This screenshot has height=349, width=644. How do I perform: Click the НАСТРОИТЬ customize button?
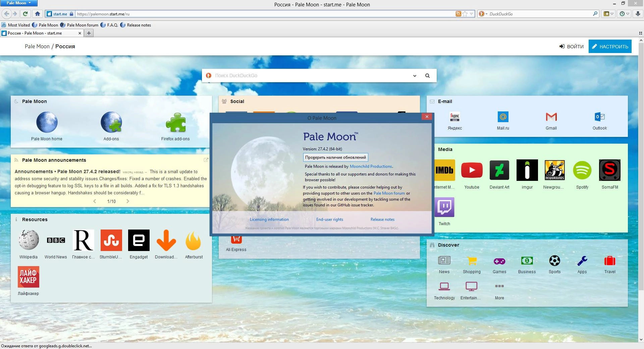coord(610,47)
